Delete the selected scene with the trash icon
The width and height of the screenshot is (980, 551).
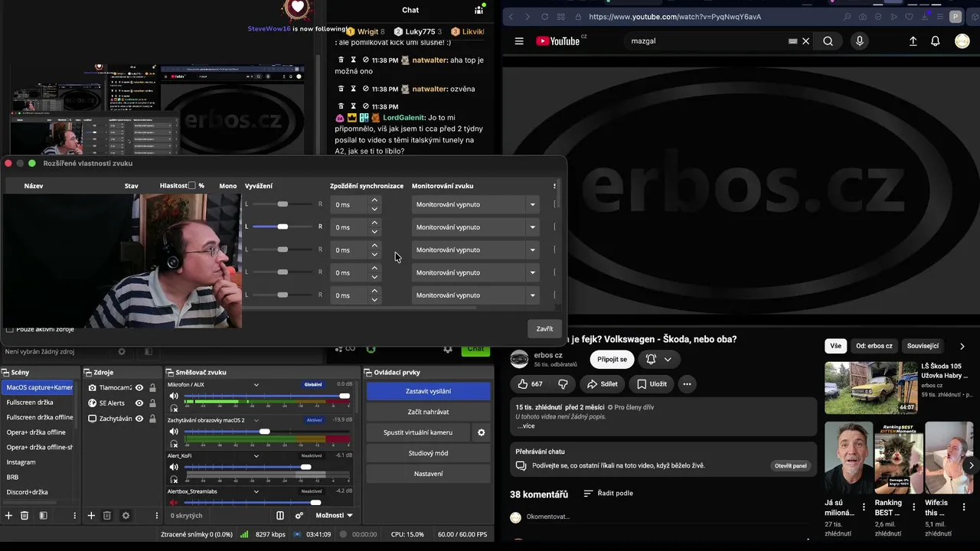click(24, 516)
